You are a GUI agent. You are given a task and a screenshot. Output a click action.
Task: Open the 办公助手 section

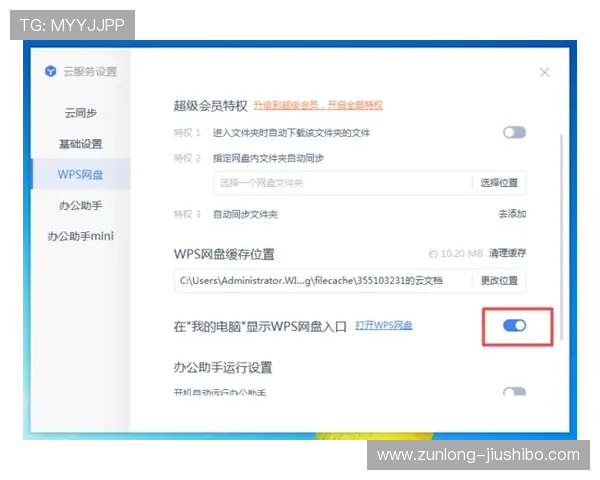(81, 206)
